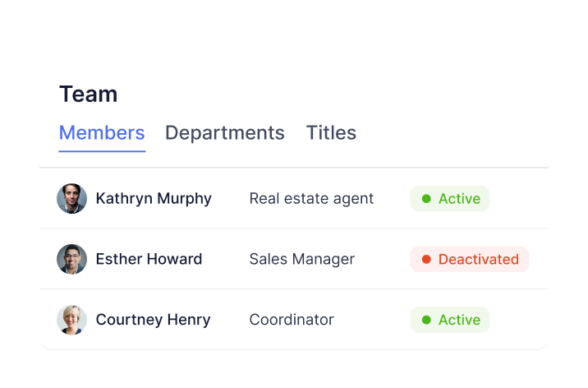Click the Real estate agent title
This screenshot has height=388, width=588.
311,198
